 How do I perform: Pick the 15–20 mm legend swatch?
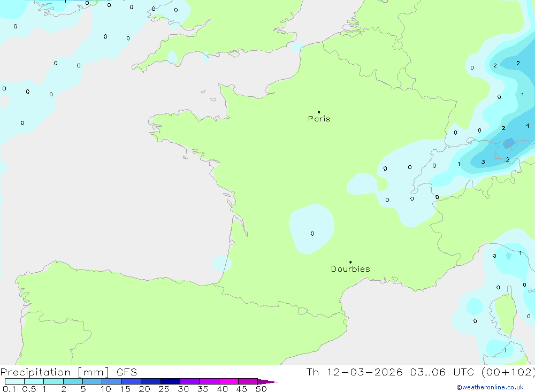132,381
